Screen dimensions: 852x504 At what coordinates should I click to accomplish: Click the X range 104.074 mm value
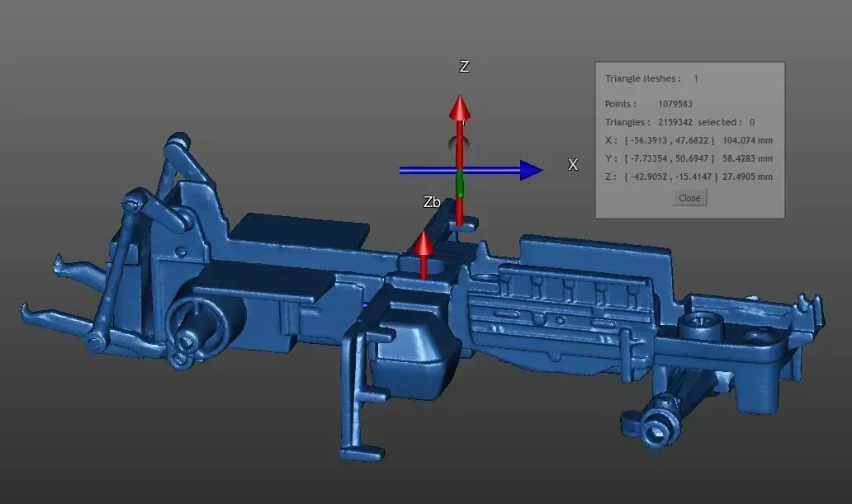point(747,140)
